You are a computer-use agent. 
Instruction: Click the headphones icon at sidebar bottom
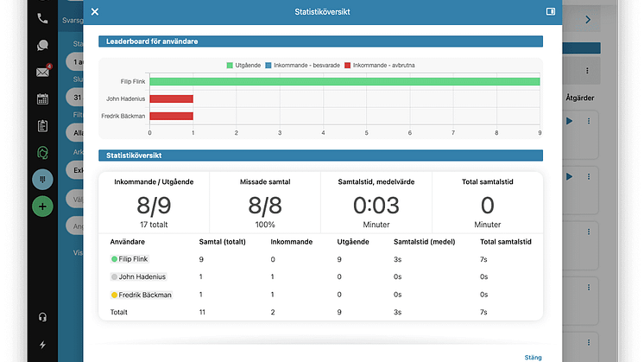pyautogui.click(x=42, y=317)
